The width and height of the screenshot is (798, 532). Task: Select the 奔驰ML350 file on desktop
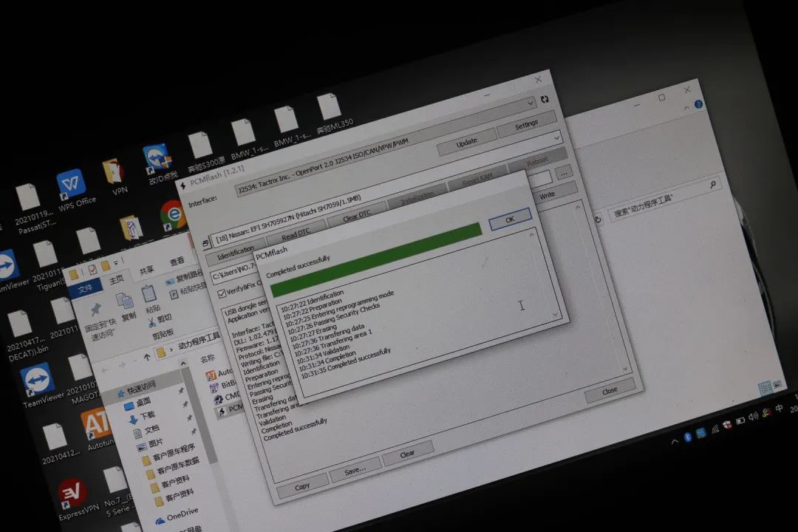click(331, 112)
